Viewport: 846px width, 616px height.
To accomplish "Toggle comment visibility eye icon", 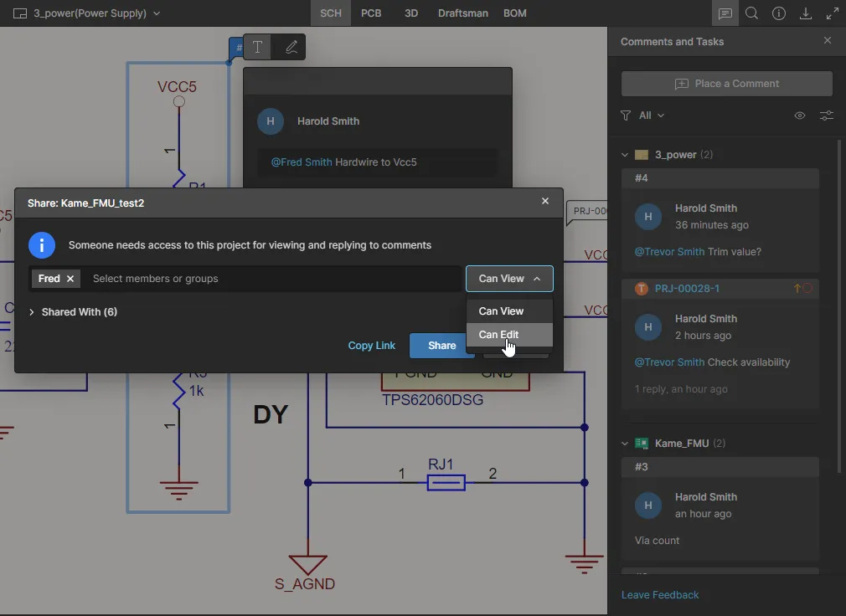I will click(x=800, y=116).
